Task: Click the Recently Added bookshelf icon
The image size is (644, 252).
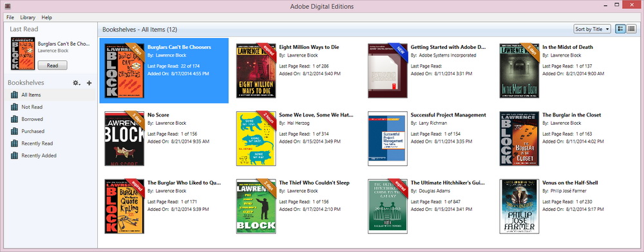Action: pyautogui.click(x=14, y=156)
